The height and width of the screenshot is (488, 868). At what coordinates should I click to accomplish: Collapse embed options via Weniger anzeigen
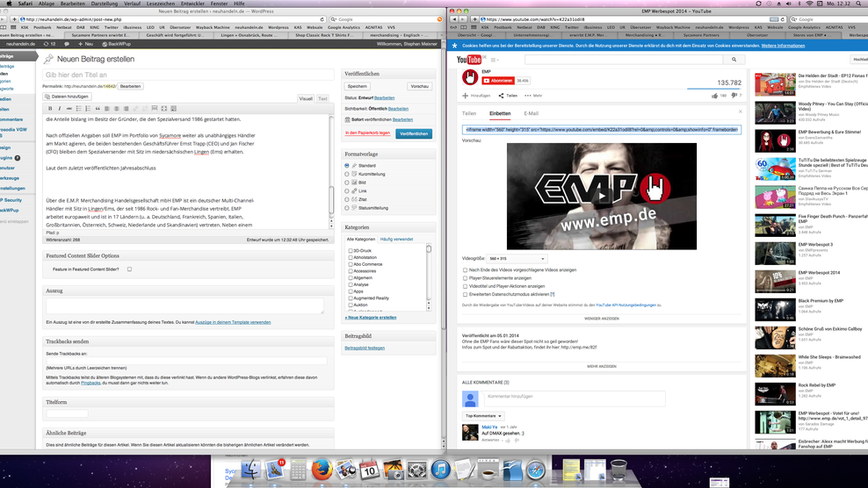[x=602, y=319]
